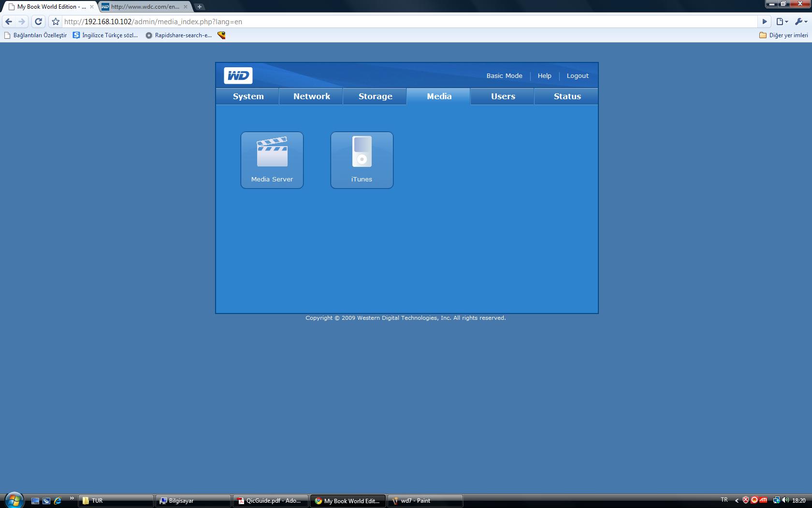This screenshot has width=812, height=508.
Task: Bookmark this page with the star
Action: pos(56,21)
